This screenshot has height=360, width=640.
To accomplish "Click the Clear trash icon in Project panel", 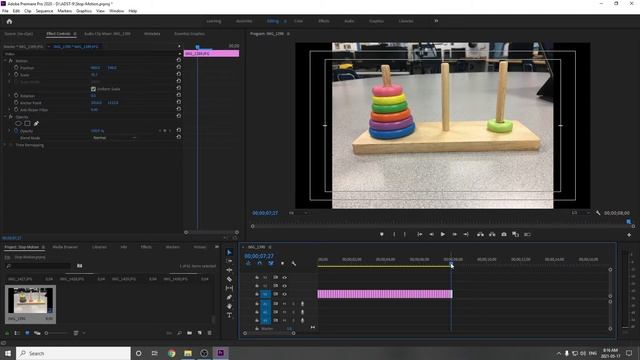I will tap(210, 333).
